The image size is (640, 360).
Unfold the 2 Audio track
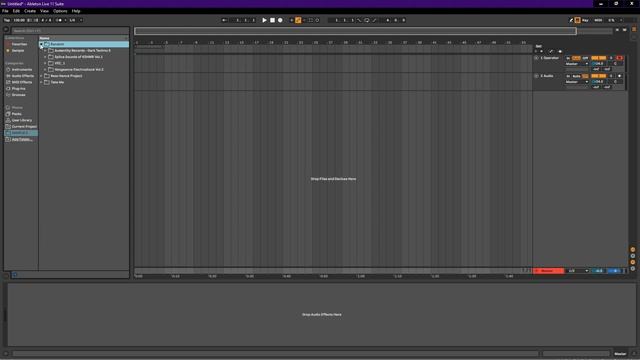click(x=536, y=76)
